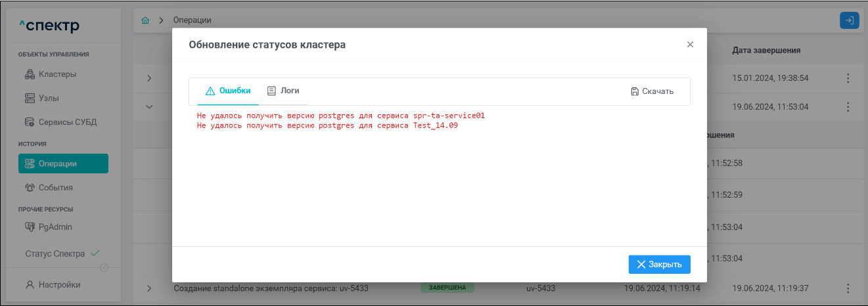The height and width of the screenshot is (306, 868).
Task: Collapse the expanded second operation row
Action: (x=148, y=107)
